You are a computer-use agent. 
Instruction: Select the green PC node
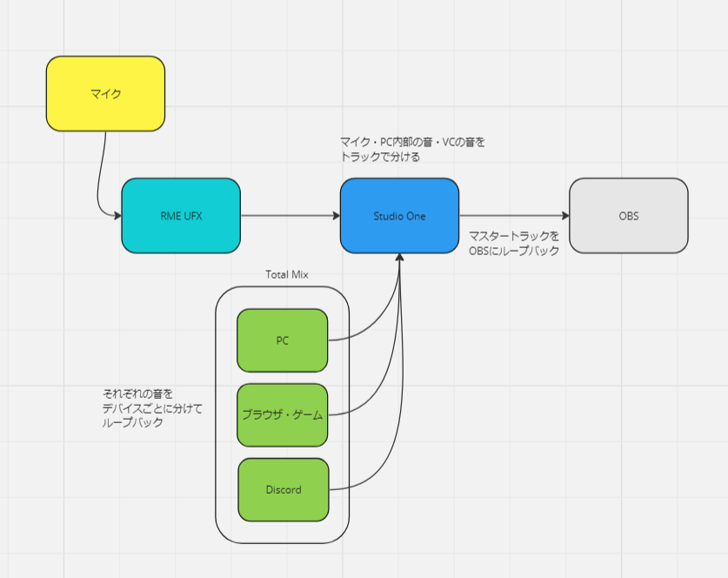pyautogui.click(x=283, y=340)
